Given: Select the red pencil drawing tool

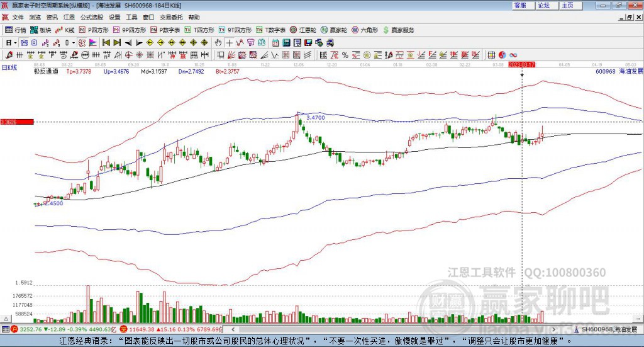Looking at the screenshot, I should click(x=9, y=55).
